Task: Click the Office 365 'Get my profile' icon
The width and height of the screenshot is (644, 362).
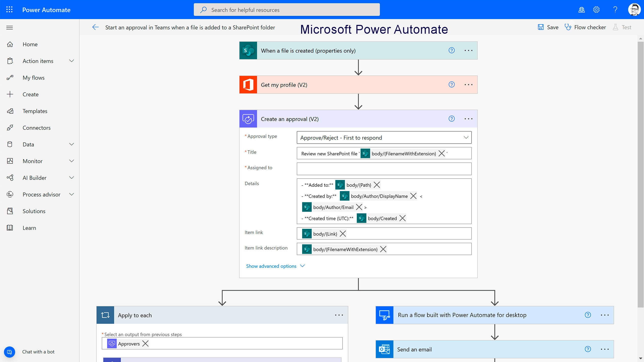Action: pos(248,85)
